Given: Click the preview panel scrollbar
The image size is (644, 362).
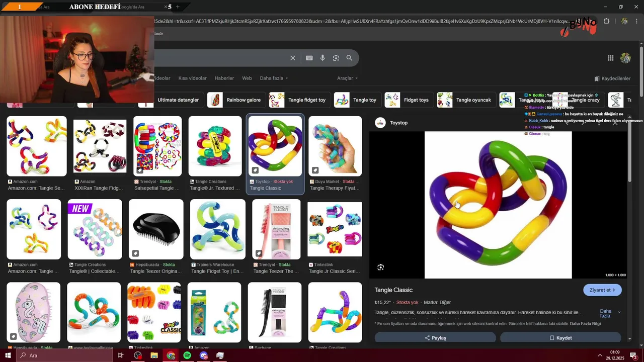Looking at the screenshot, I should 629,151.
